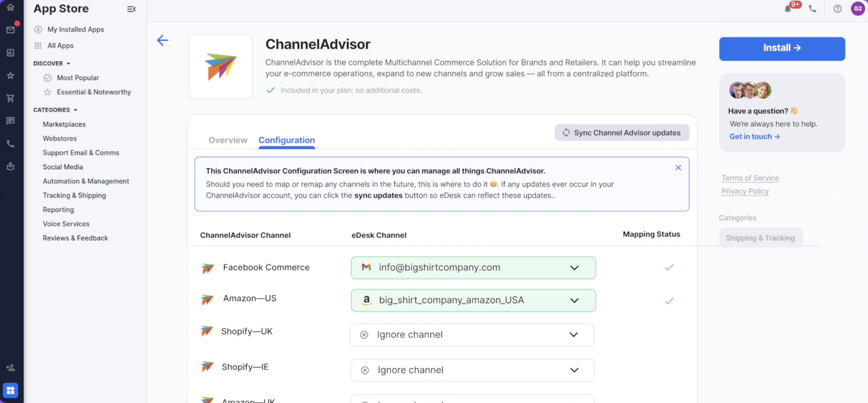868x403 pixels.
Task: Click the Mapping Status column header
Action: tap(652, 234)
